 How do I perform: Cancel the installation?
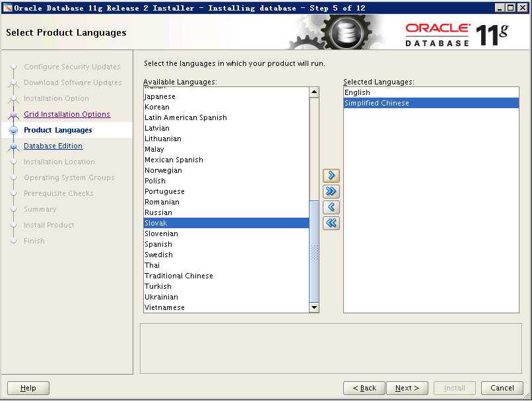point(502,388)
